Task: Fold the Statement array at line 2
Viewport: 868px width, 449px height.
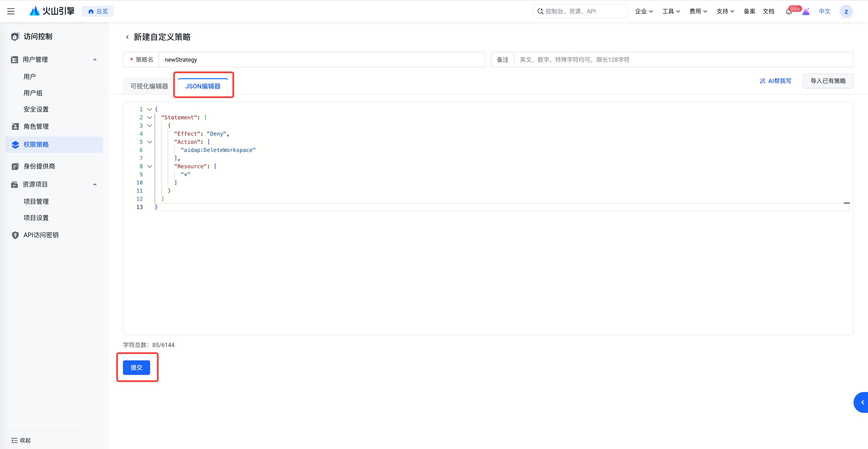Action: 150,117
